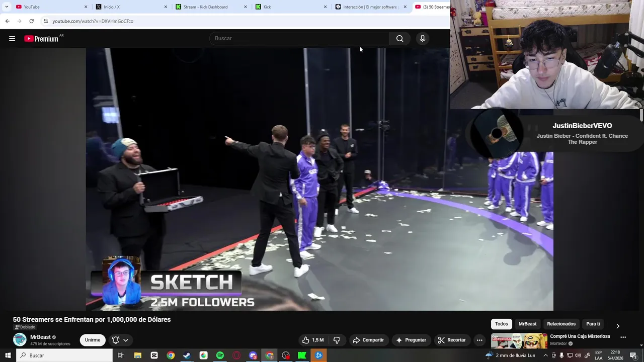Open the Windows Start menu
The width and height of the screenshot is (644, 362).
tap(8, 355)
